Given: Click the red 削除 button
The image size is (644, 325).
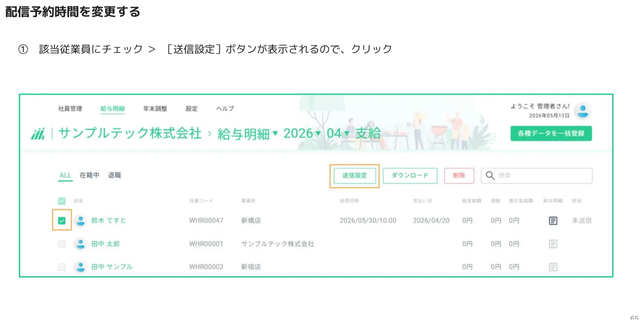Looking at the screenshot, I should click(x=459, y=176).
